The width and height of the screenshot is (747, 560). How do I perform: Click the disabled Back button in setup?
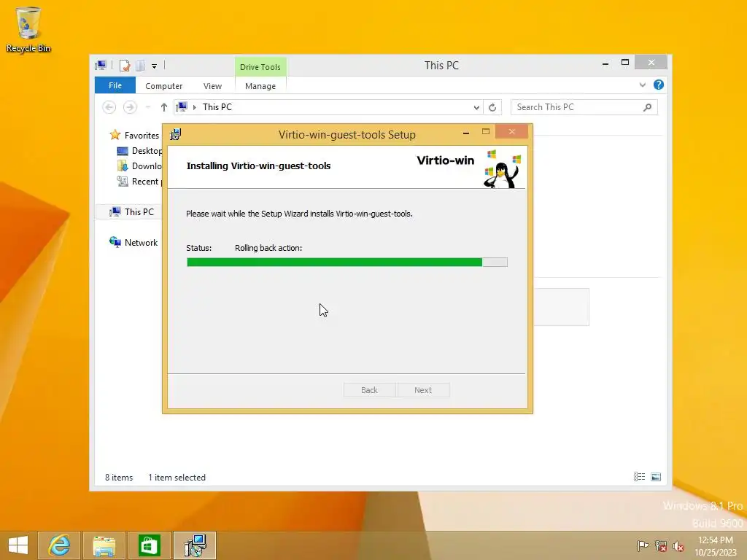(369, 390)
